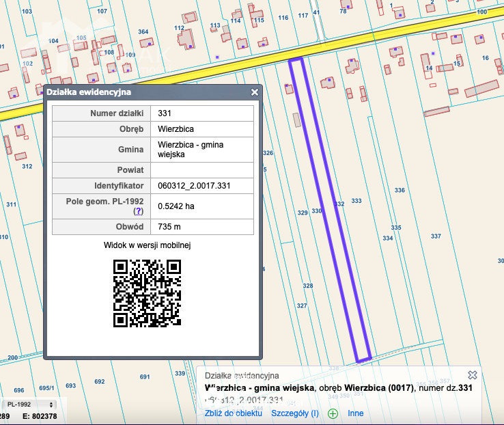Select parcel labeled 336 on the map
This screenshot has width=504, height=425.
point(400,190)
